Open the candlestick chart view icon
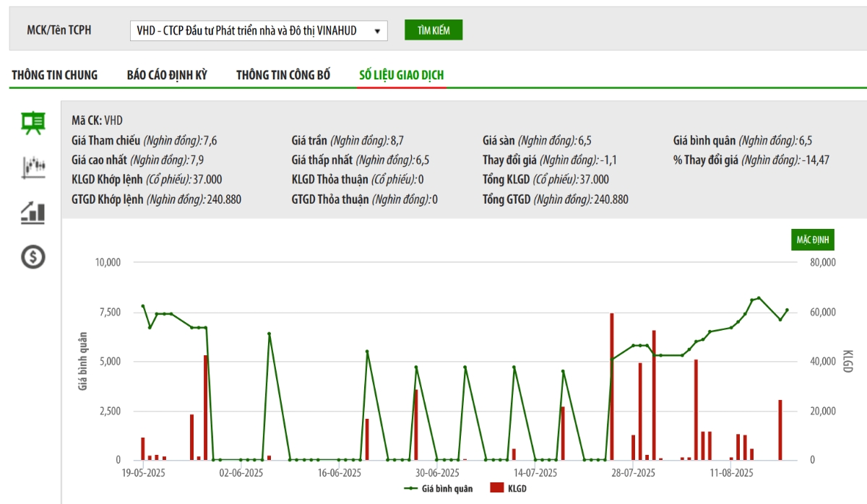 tap(33, 168)
